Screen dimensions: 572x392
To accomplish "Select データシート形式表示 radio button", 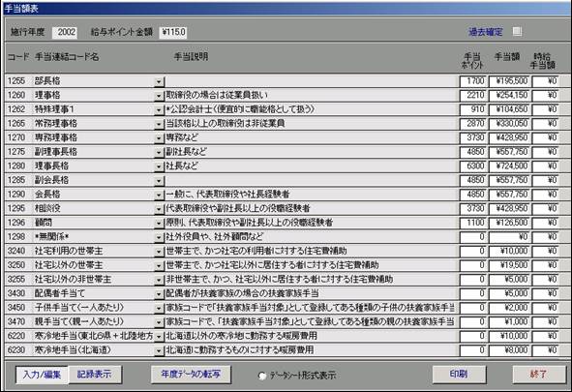I will coord(261,376).
